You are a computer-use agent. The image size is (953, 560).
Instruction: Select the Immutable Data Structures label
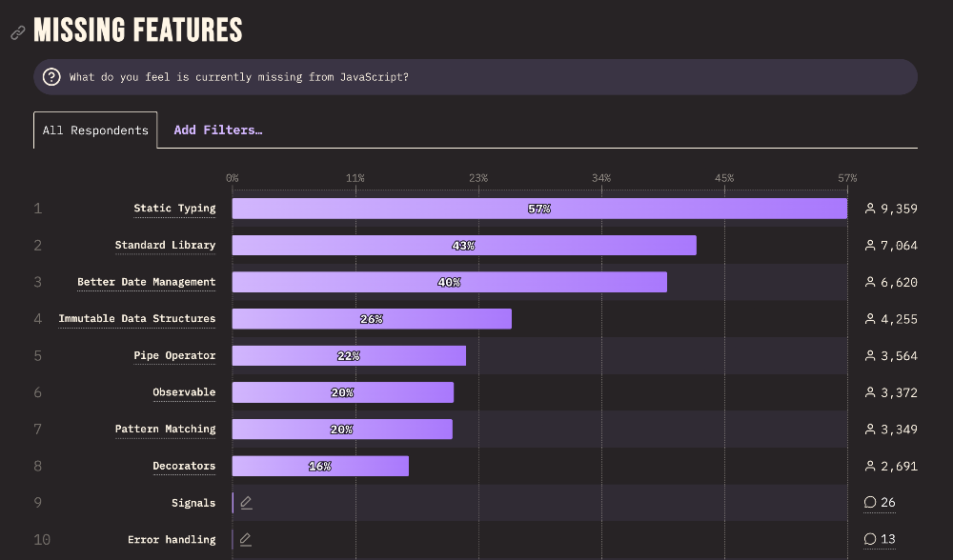pyautogui.click(x=136, y=319)
